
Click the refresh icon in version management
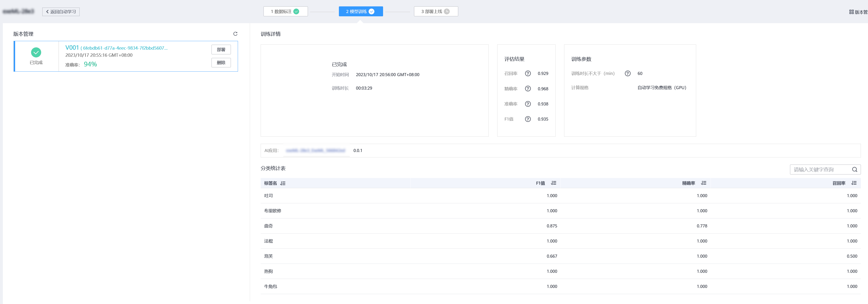(x=235, y=34)
